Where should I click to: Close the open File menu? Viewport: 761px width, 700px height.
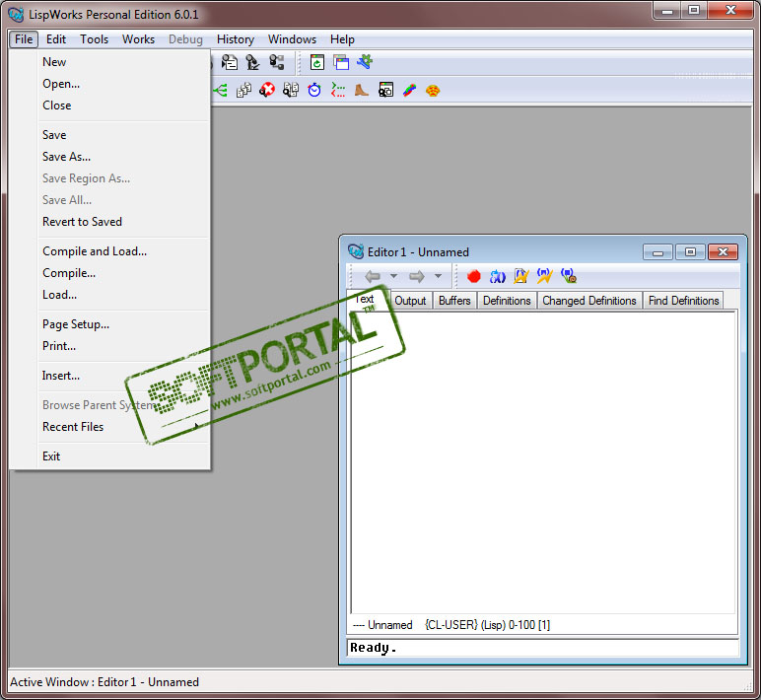click(x=24, y=39)
